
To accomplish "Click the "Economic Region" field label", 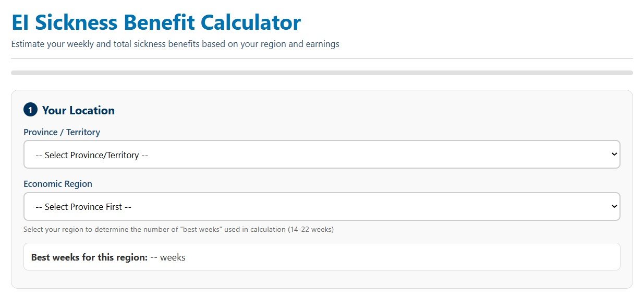I will pyautogui.click(x=58, y=184).
